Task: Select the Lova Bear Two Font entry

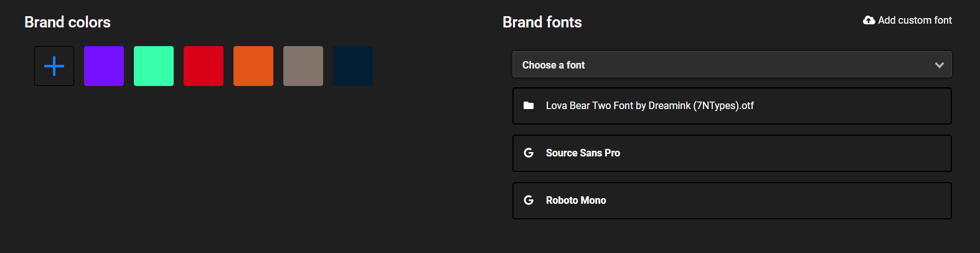Action: (x=649, y=106)
